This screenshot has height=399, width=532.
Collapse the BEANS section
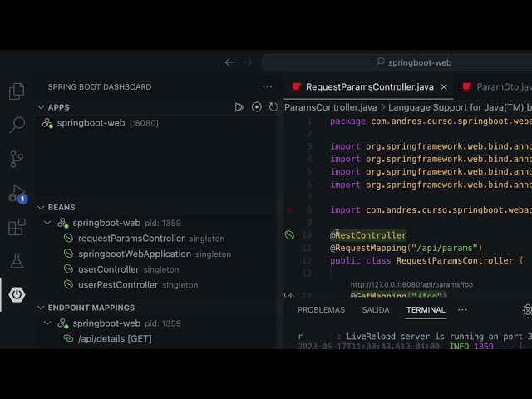[41, 207]
